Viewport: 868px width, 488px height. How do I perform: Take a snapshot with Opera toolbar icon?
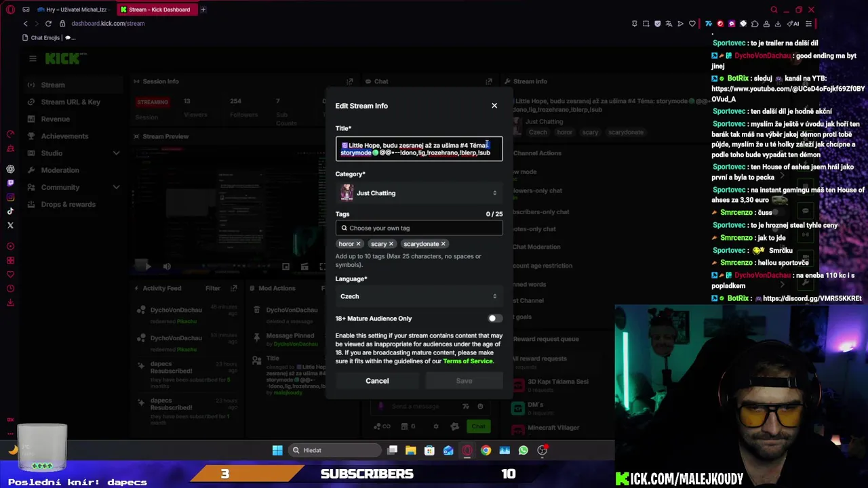[x=646, y=24]
